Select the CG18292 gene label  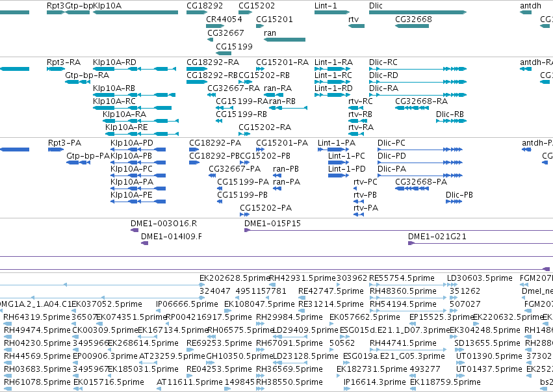(205, 6)
